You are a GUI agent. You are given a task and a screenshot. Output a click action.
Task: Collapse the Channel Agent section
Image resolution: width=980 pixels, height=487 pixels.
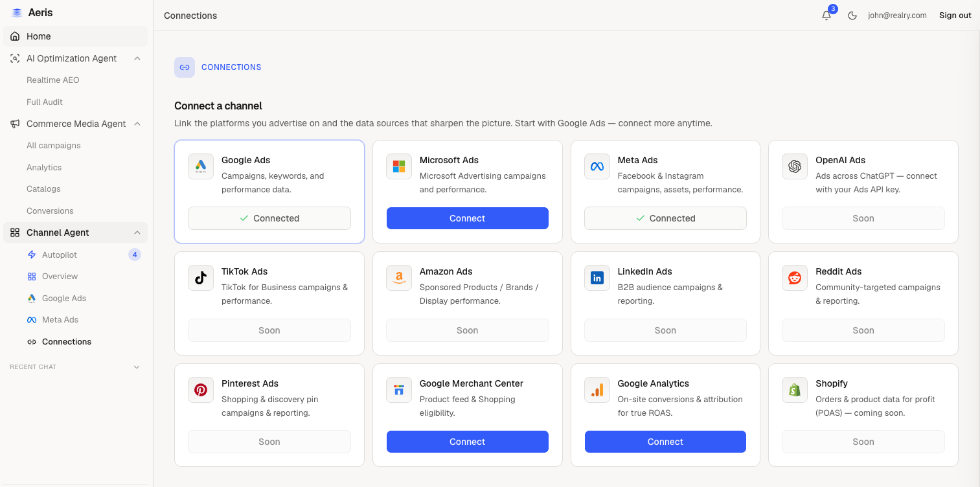[x=137, y=232]
